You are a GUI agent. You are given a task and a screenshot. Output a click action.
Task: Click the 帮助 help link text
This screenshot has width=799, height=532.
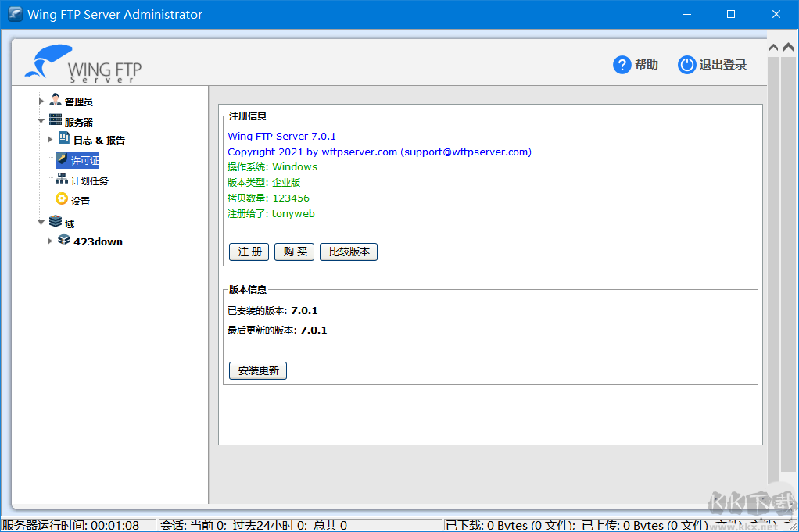pos(646,65)
